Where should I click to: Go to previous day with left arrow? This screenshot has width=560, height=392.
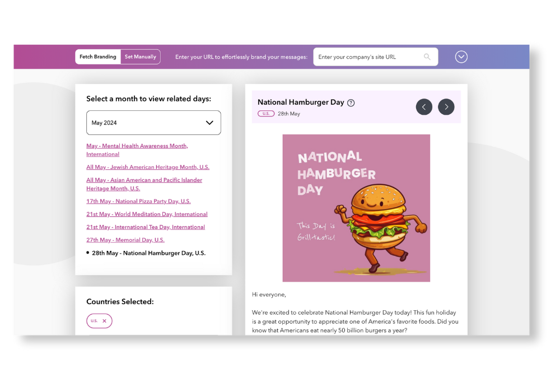[x=424, y=107]
